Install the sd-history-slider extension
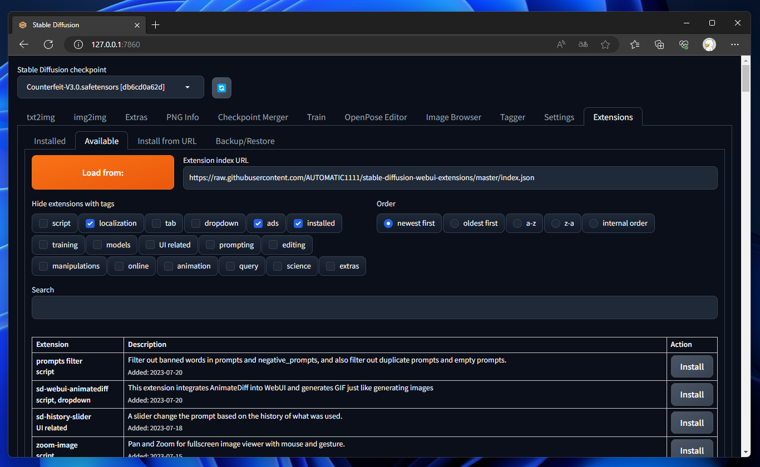Image resolution: width=760 pixels, height=467 pixels. click(x=692, y=423)
